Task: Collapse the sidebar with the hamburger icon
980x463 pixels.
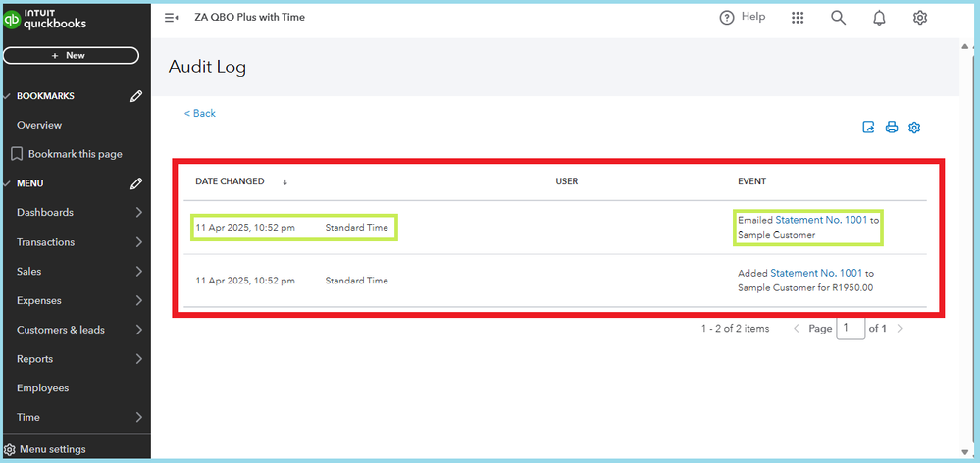Action: pos(172,18)
